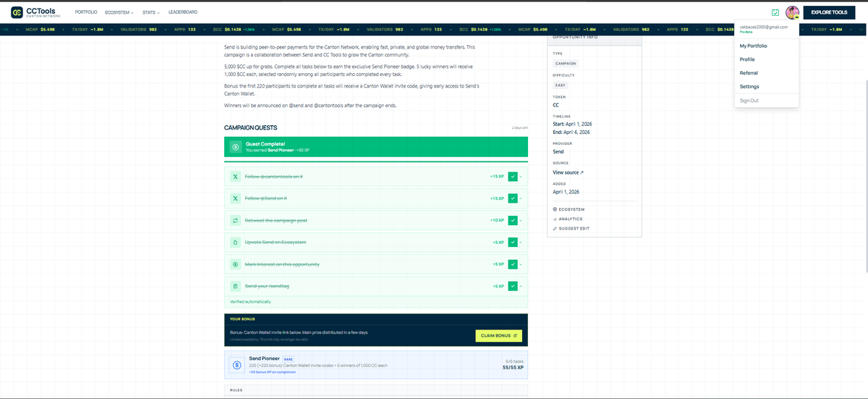This screenshot has width=868, height=399.
Task: Click the '55/55 XP' text
Action: 513,367
